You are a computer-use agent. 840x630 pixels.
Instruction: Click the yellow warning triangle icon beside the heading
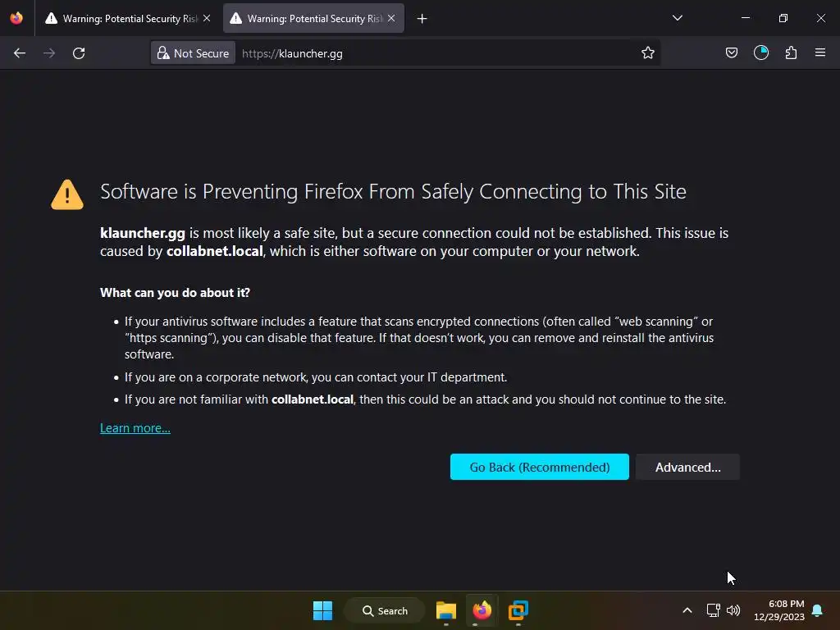67,194
